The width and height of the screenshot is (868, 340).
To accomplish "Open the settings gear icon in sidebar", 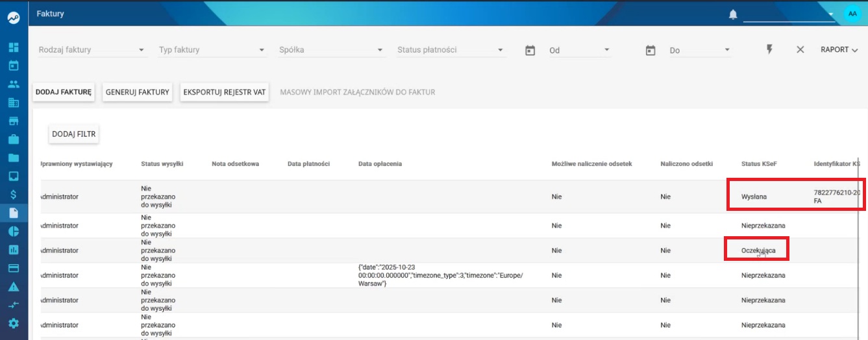I will (14, 323).
